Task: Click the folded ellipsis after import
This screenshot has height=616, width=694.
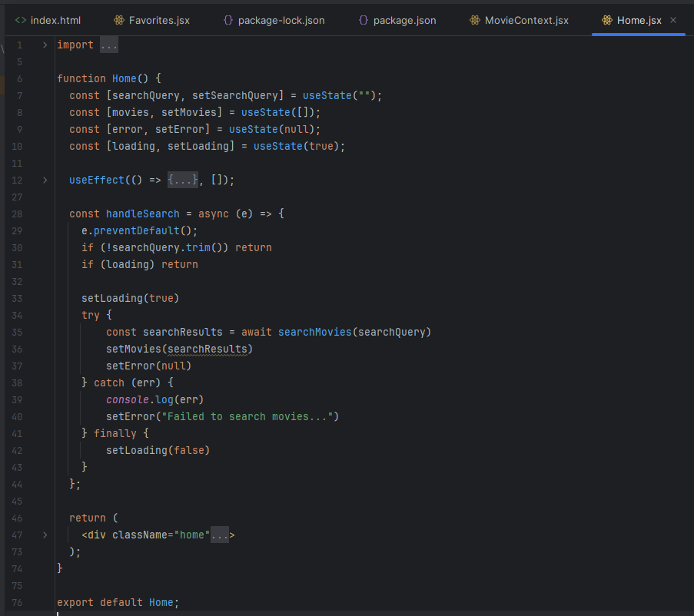Action: (109, 45)
